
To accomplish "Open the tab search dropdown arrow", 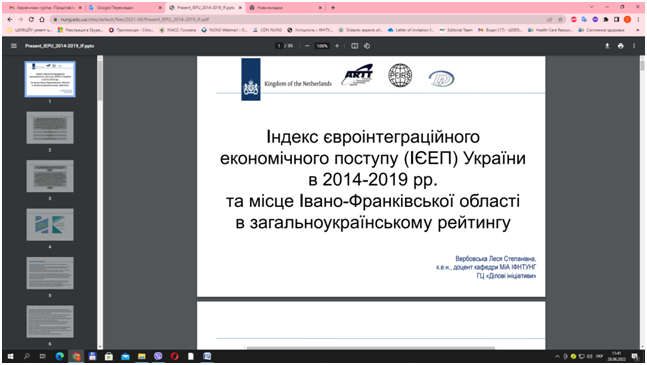I will pyautogui.click(x=591, y=7).
